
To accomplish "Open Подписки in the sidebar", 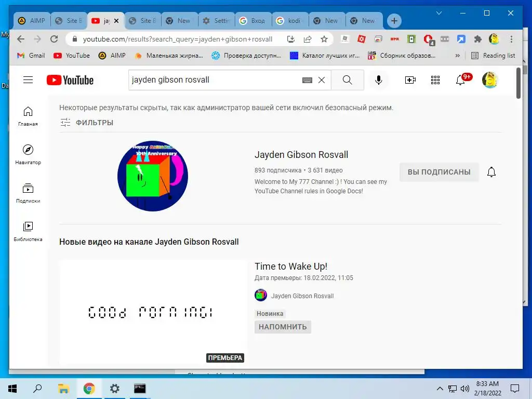I will click(x=28, y=193).
